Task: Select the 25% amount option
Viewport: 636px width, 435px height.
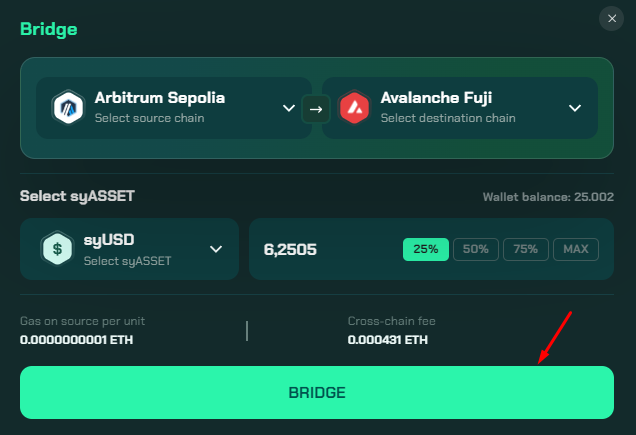Action: click(x=425, y=249)
